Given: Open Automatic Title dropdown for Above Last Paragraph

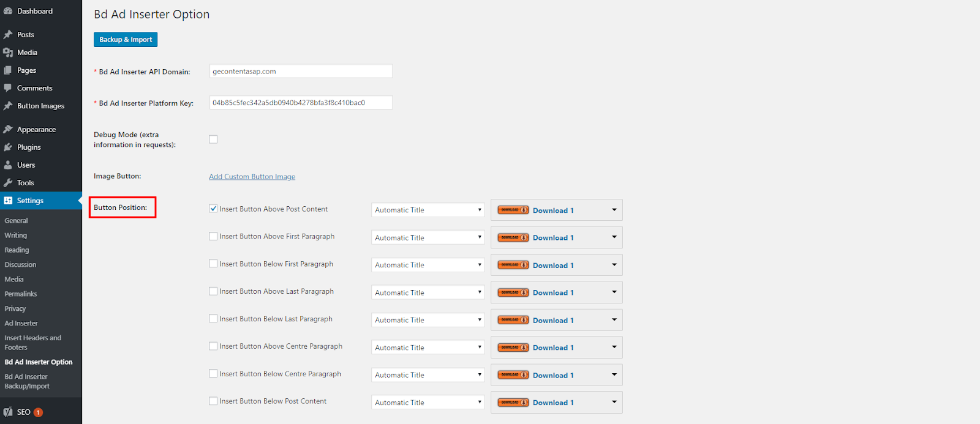Looking at the screenshot, I should [x=428, y=292].
